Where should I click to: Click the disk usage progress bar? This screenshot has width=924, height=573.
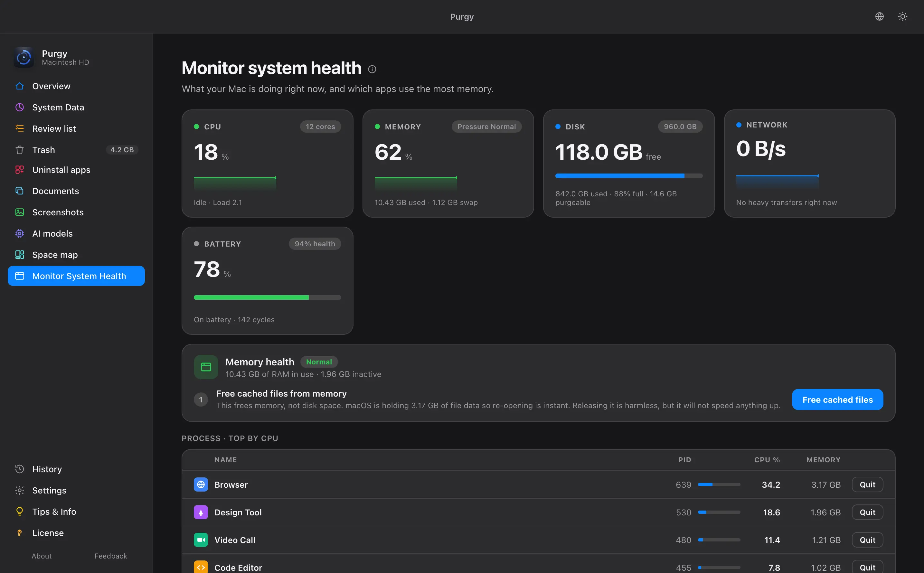[629, 176]
